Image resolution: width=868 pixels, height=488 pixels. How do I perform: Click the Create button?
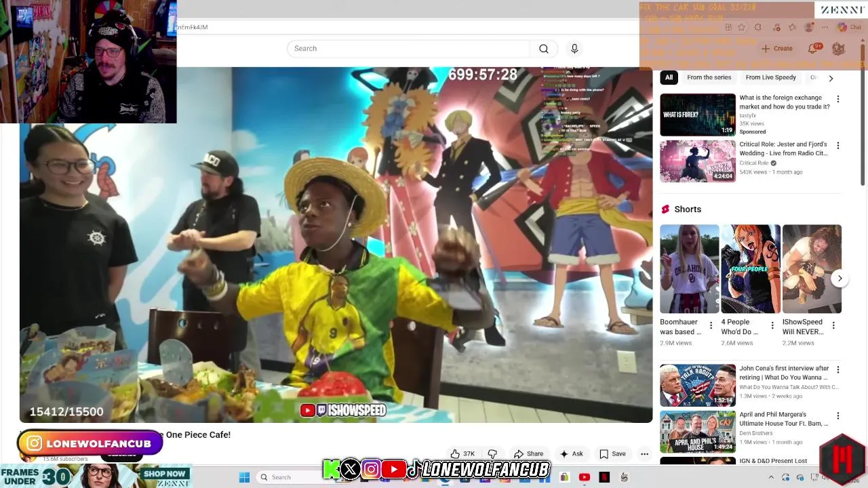(x=776, y=49)
